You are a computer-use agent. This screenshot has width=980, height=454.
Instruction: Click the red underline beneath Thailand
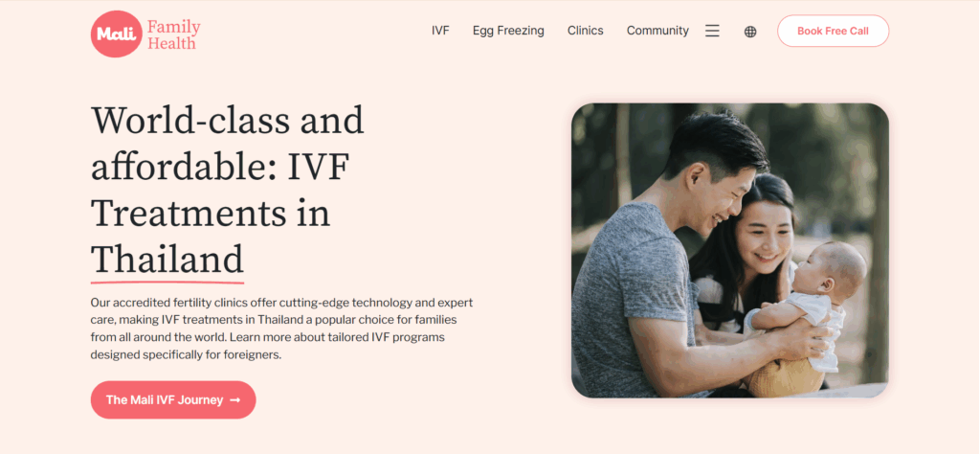pos(167,283)
